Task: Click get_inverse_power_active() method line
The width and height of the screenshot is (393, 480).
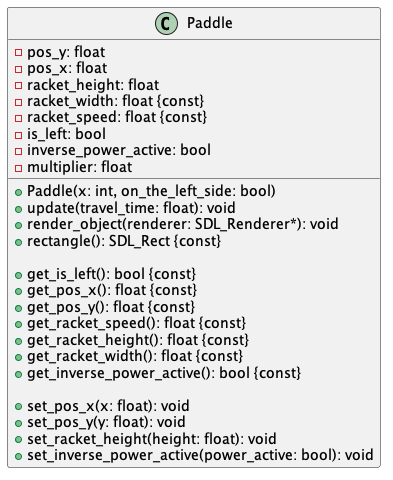Action: [164, 373]
